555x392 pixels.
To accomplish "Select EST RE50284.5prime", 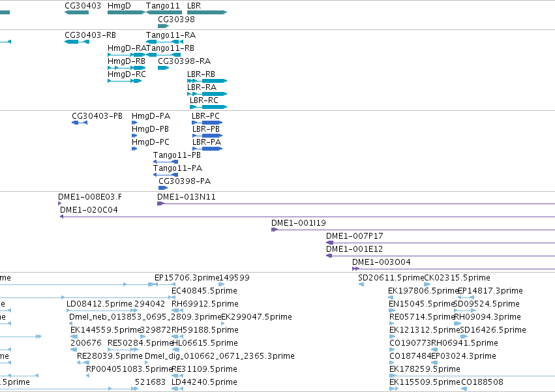I will (x=123, y=350).
